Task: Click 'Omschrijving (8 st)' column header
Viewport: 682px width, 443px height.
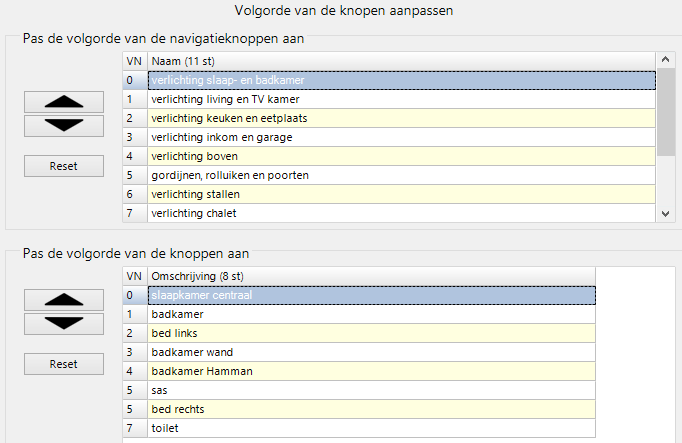Action: pos(371,276)
